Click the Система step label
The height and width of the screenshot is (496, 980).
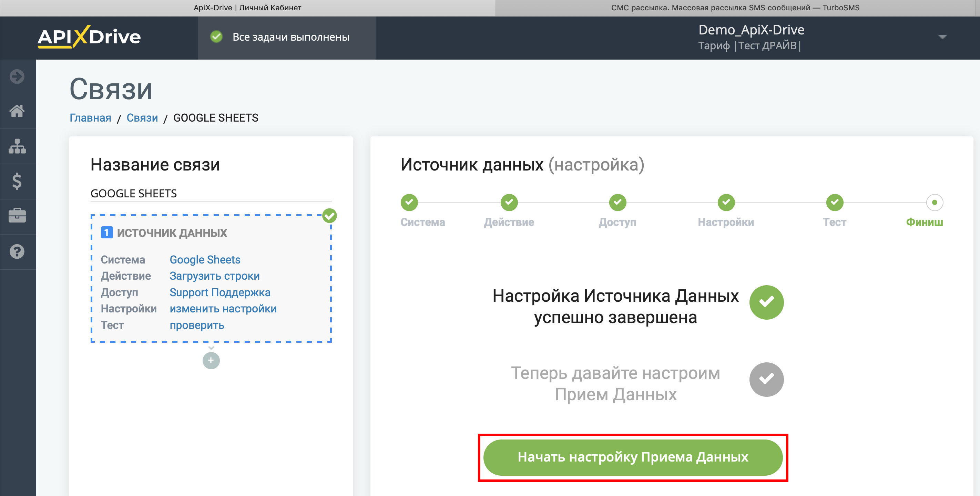(x=422, y=222)
